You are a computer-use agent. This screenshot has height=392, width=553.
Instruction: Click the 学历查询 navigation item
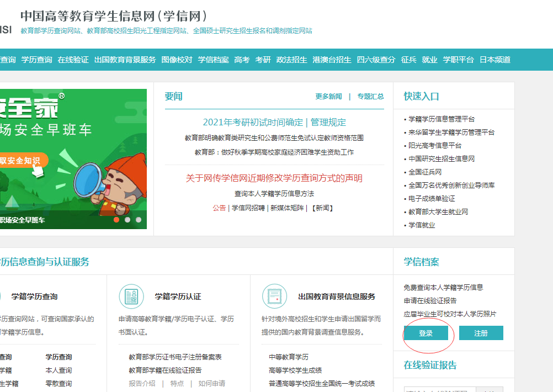point(36,60)
